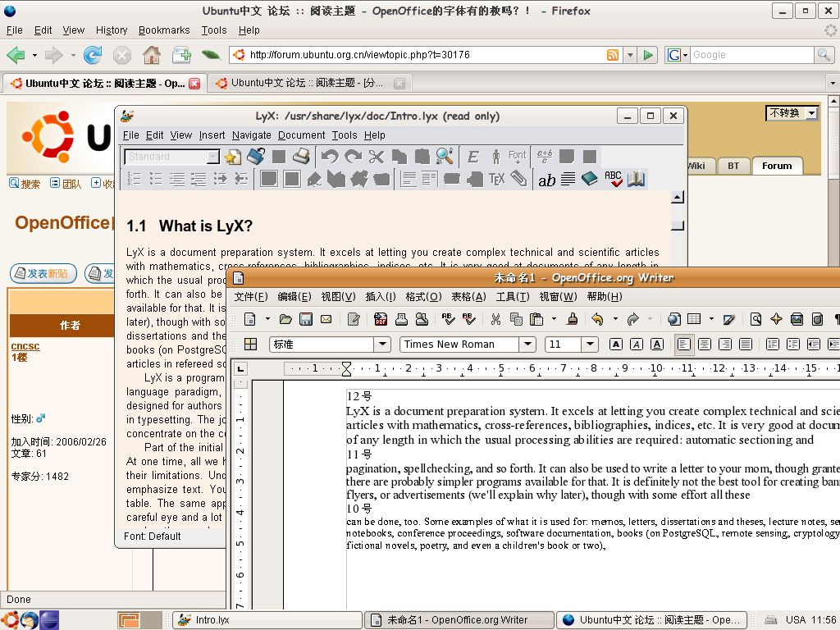Click the Email document icon in Writer

pyautogui.click(x=326, y=319)
